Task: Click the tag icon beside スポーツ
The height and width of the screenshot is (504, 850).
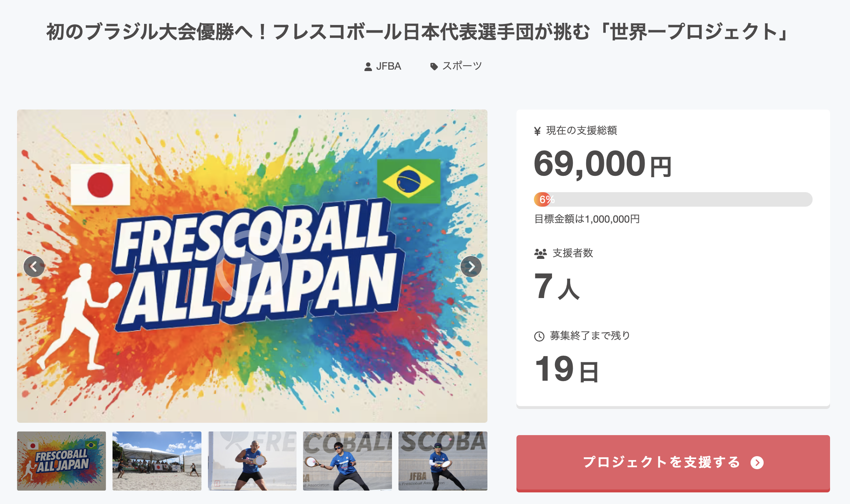Action: [x=434, y=67]
